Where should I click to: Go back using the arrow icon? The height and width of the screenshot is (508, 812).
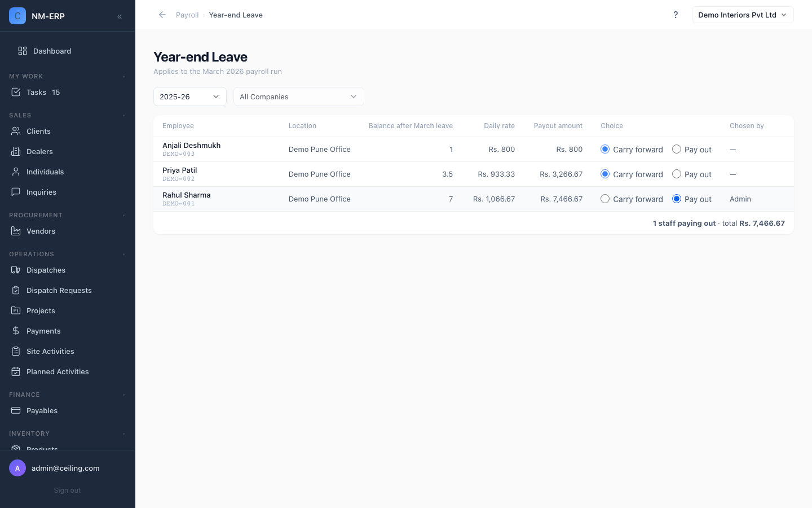[162, 15]
